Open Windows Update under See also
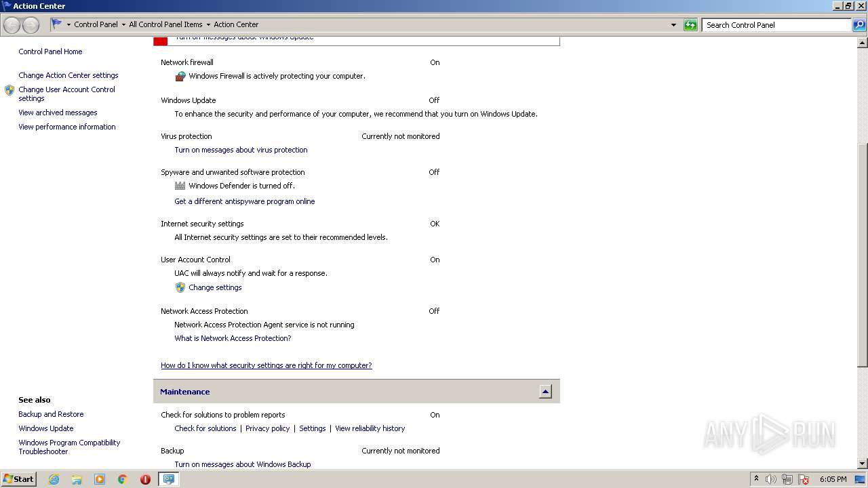868x488 pixels. (x=46, y=428)
